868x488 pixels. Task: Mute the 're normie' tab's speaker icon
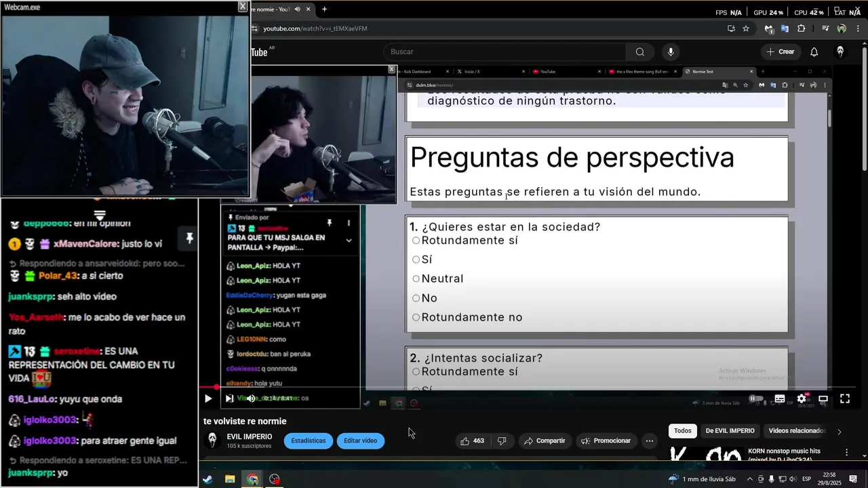pyautogui.click(x=297, y=9)
